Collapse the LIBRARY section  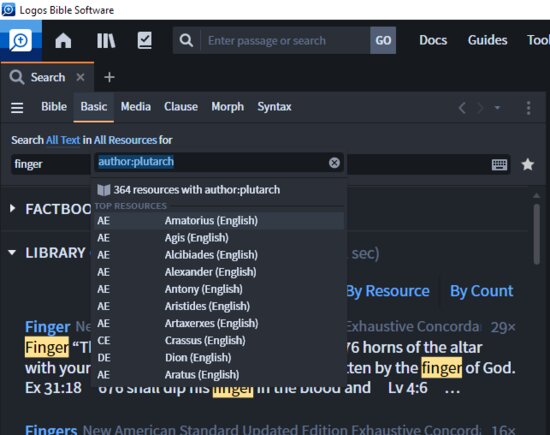click(x=12, y=252)
